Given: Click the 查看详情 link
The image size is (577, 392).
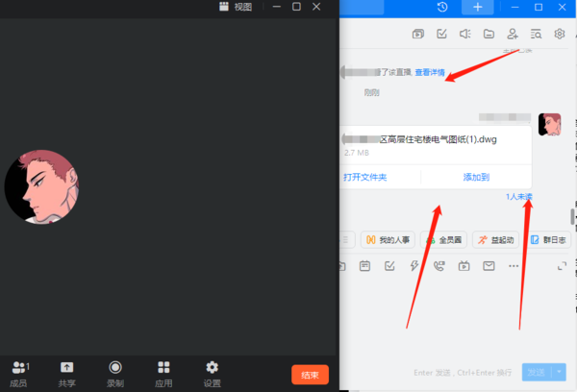Looking at the screenshot, I should 429,72.
